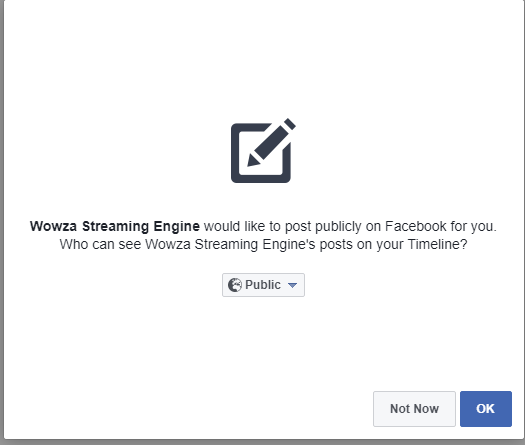Select the "Who can see" question text
525x445 pixels.
coord(263,244)
